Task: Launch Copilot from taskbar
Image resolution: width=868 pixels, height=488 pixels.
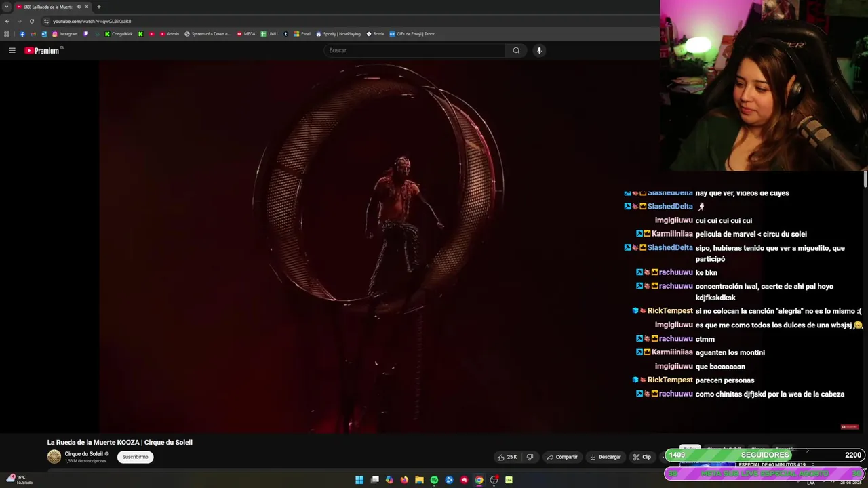Action: pyautogui.click(x=389, y=480)
